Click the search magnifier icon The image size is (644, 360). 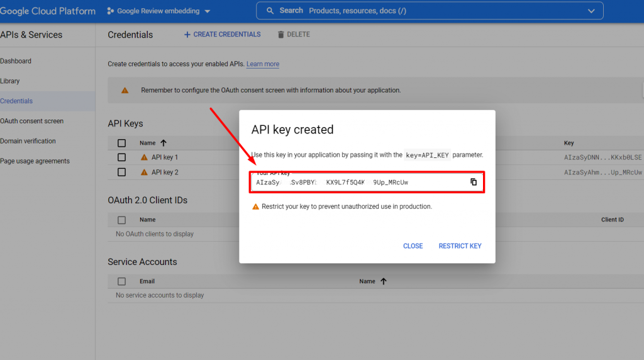pyautogui.click(x=270, y=11)
